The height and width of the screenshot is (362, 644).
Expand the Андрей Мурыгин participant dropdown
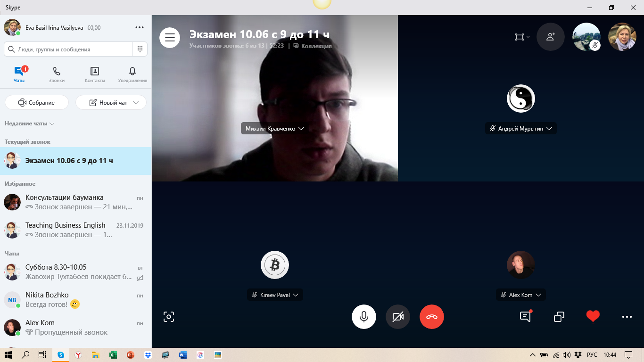[x=549, y=129]
